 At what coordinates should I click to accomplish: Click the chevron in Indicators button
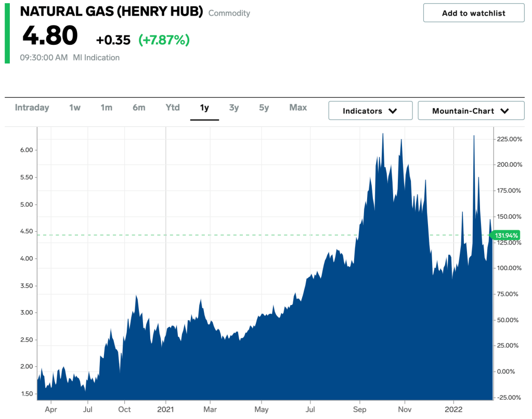click(x=393, y=111)
